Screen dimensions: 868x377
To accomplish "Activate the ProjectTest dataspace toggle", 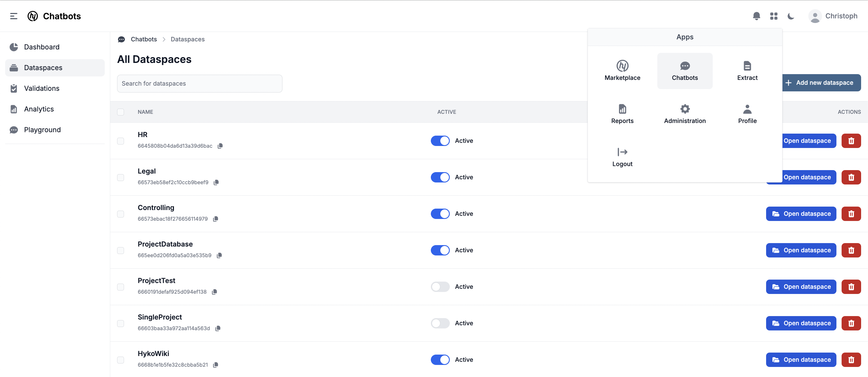I will (440, 286).
